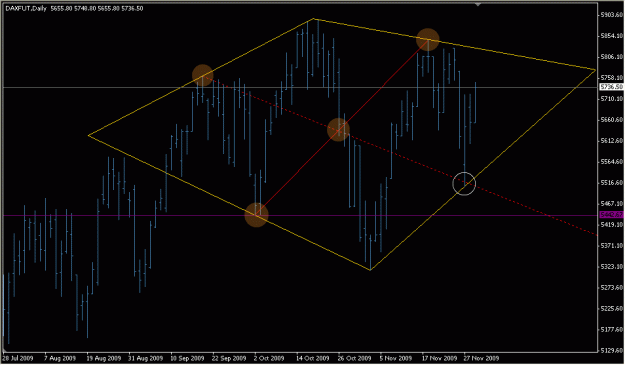This screenshot has height=365, width=625.
Task: Click the 27 Nov 2009 date label
Action: point(482,358)
